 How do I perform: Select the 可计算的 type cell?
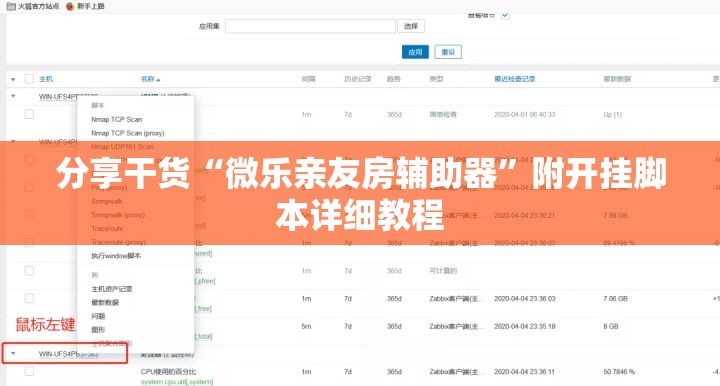click(443, 271)
